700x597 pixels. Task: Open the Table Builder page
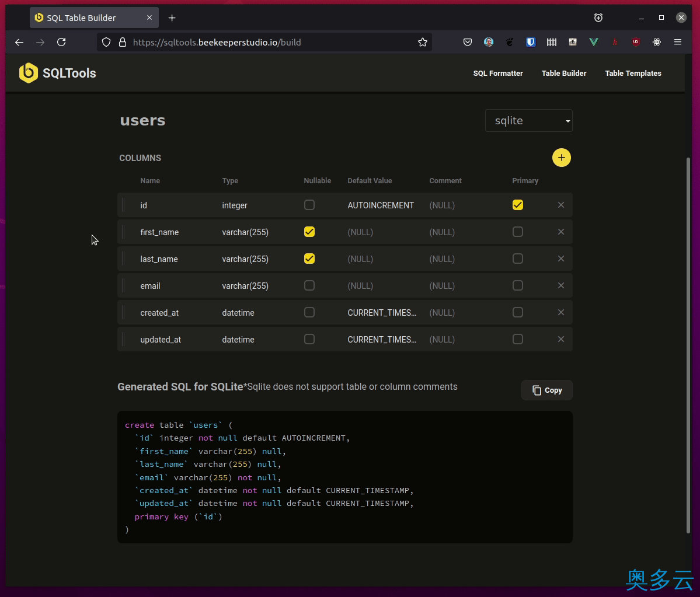point(564,73)
